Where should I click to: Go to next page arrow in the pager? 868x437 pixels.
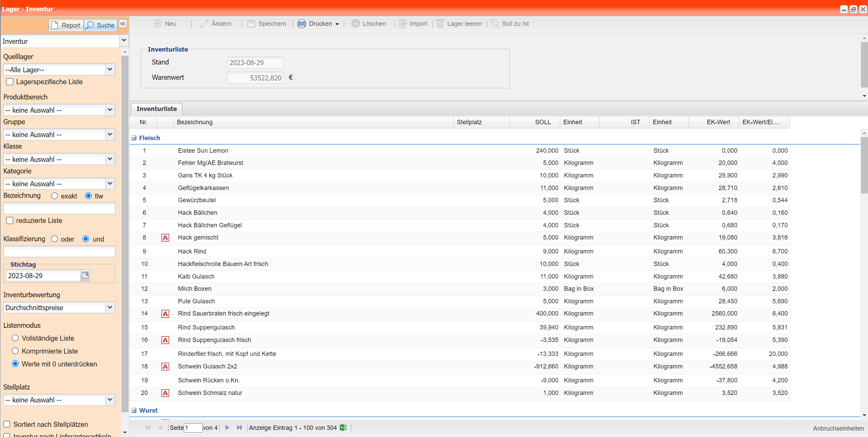pyautogui.click(x=227, y=427)
